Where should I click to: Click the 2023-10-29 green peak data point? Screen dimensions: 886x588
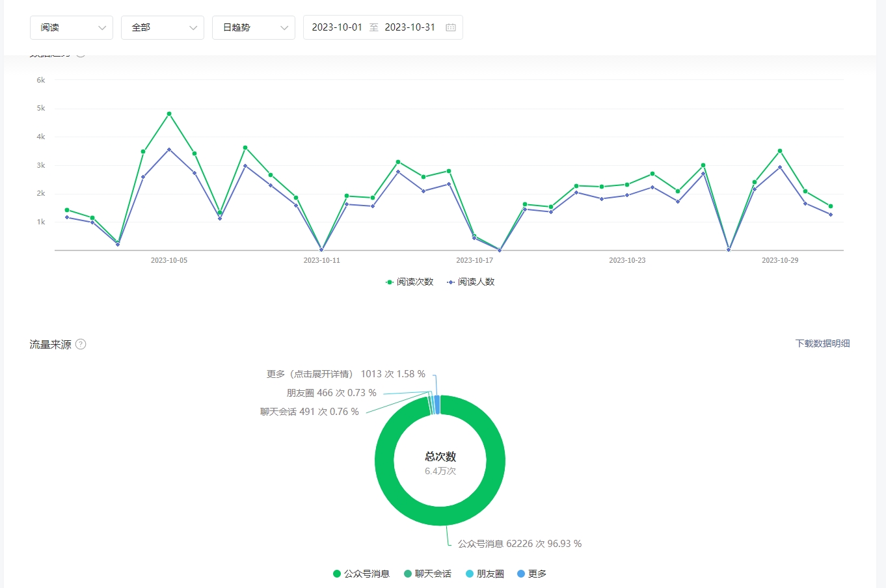pos(780,151)
